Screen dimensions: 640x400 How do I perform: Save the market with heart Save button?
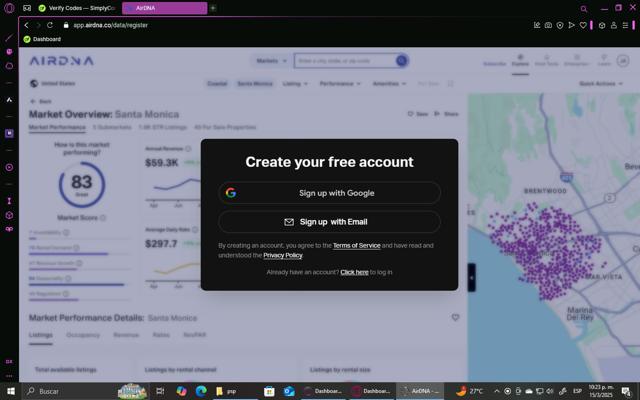click(418, 114)
